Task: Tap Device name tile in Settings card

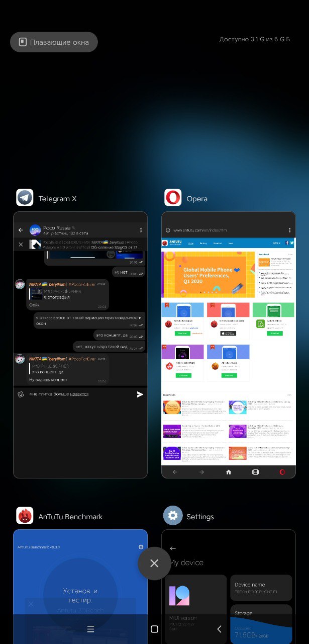Action: pyautogui.click(x=261, y=588)
